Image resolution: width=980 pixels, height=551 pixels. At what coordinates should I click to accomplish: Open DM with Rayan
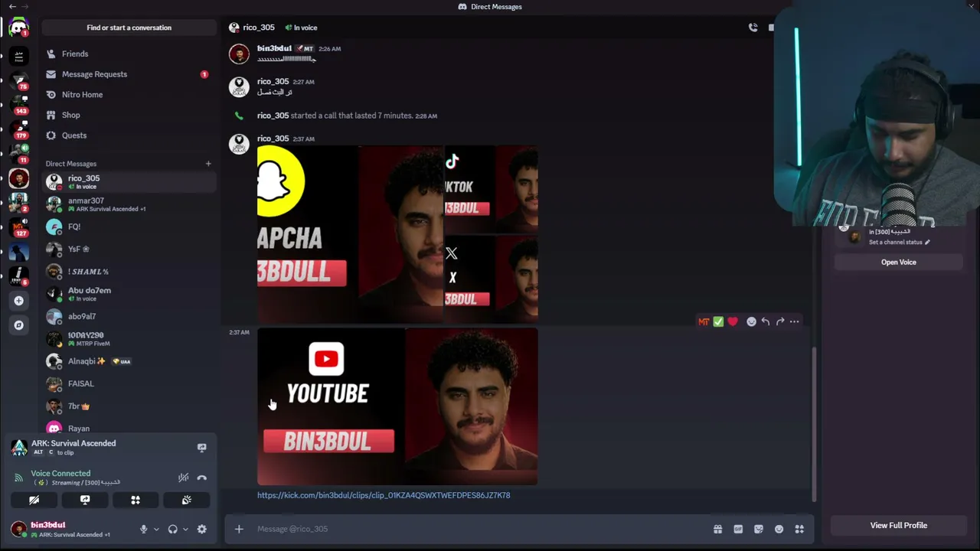129,428
